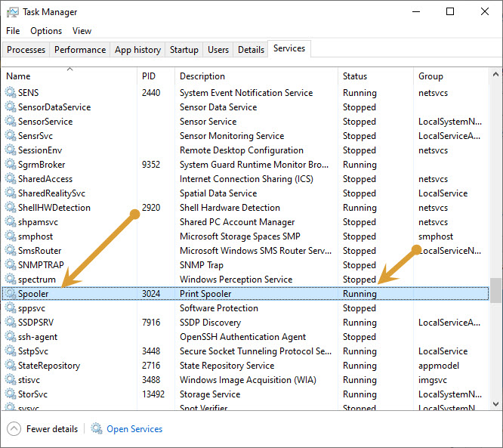Viewport: 503px width, 448px height.
Task: Click the Fewer details label
Action: click(52, 429)
